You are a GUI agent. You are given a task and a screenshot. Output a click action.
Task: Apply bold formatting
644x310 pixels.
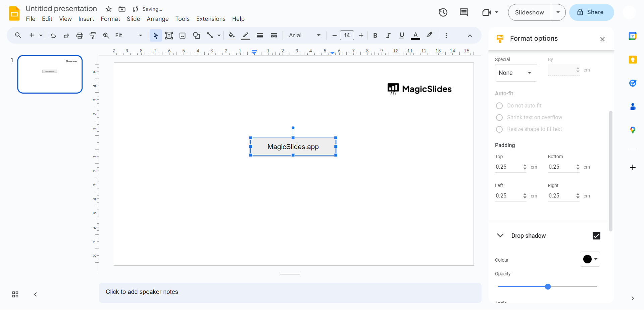[x=375, y=35]
